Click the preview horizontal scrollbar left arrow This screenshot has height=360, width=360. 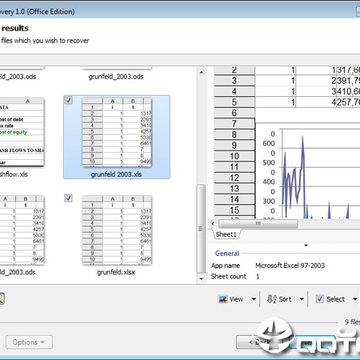[212, 224]
